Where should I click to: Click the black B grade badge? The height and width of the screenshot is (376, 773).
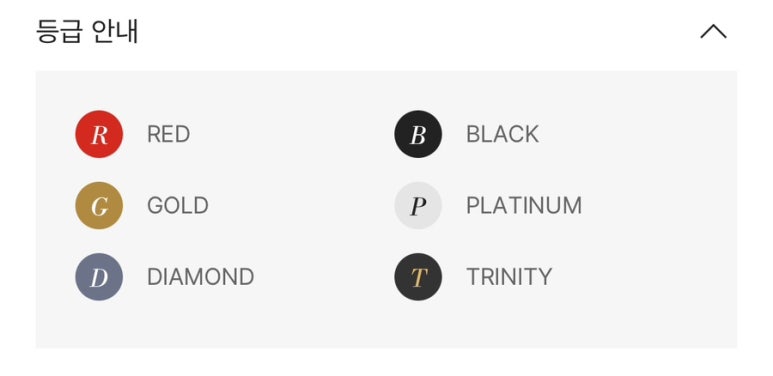coord(418,134)
